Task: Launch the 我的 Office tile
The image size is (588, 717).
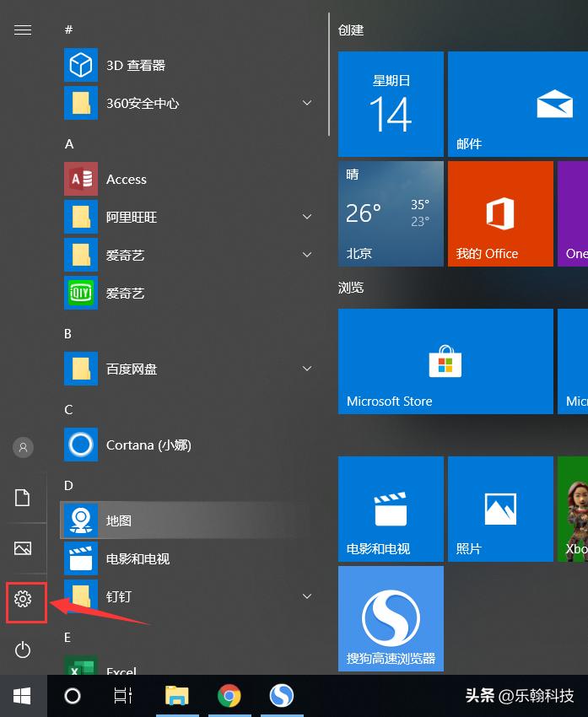Action: [500, 213]
